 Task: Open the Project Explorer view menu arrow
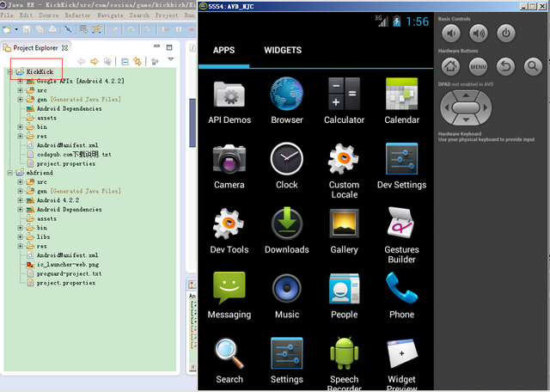tap(171, 59)
